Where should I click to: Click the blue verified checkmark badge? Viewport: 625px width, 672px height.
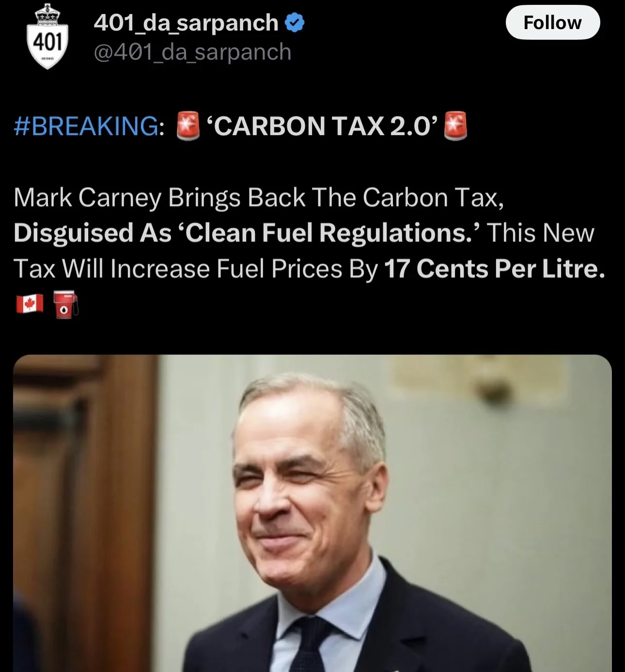pos(294,23)
